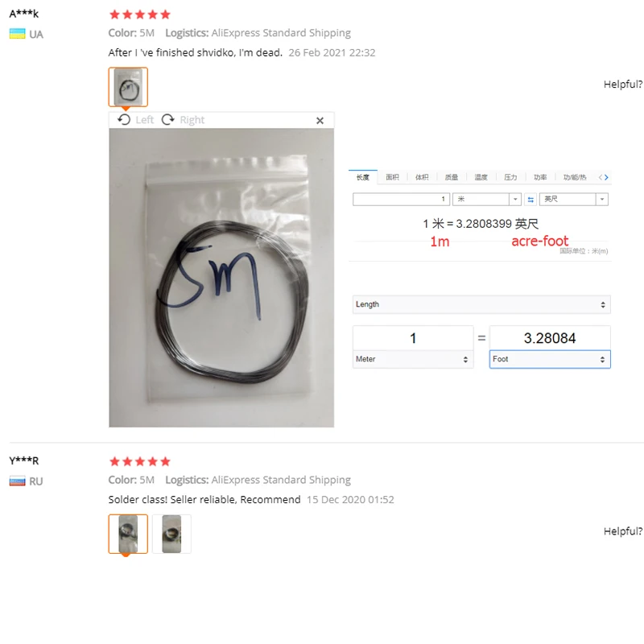Viewport: 644px width, 644px height.
Task: Open the Foot unit dropdown
Action: (550, 359)
